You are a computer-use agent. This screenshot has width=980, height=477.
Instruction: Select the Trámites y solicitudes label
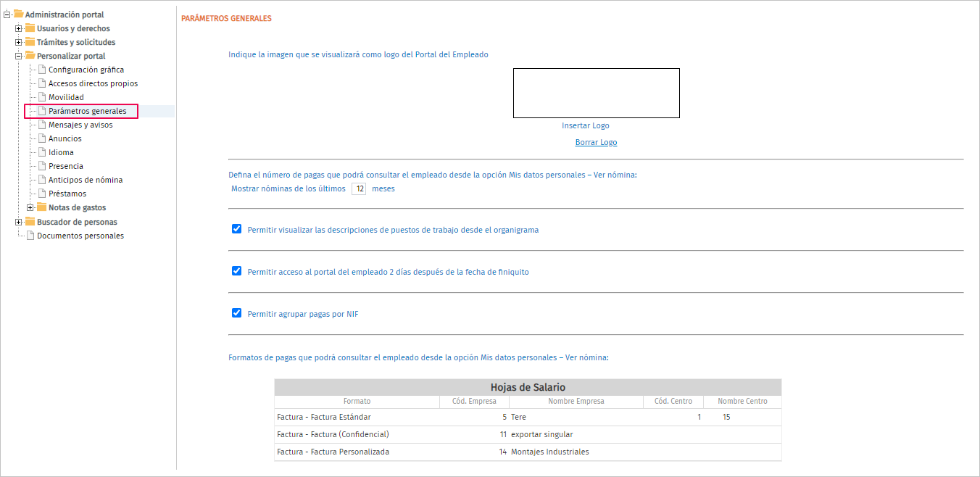tap(76, 42)
